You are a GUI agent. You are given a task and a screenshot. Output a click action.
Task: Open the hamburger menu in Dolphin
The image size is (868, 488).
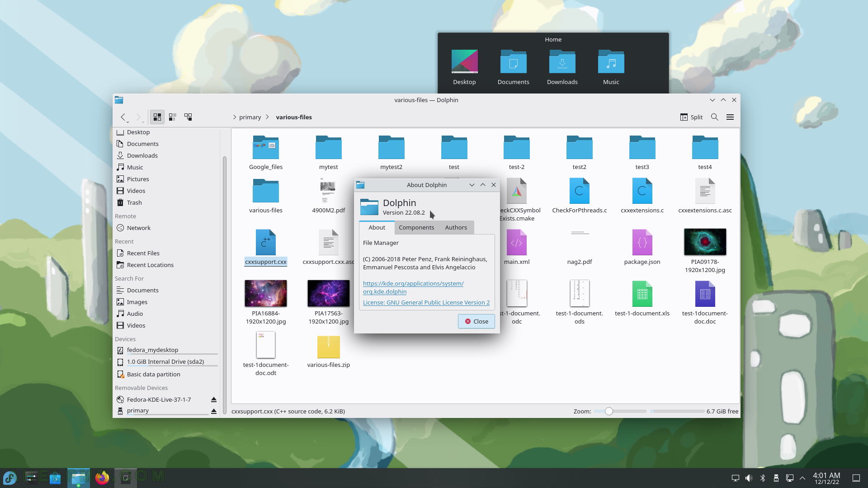coord(730,117)
